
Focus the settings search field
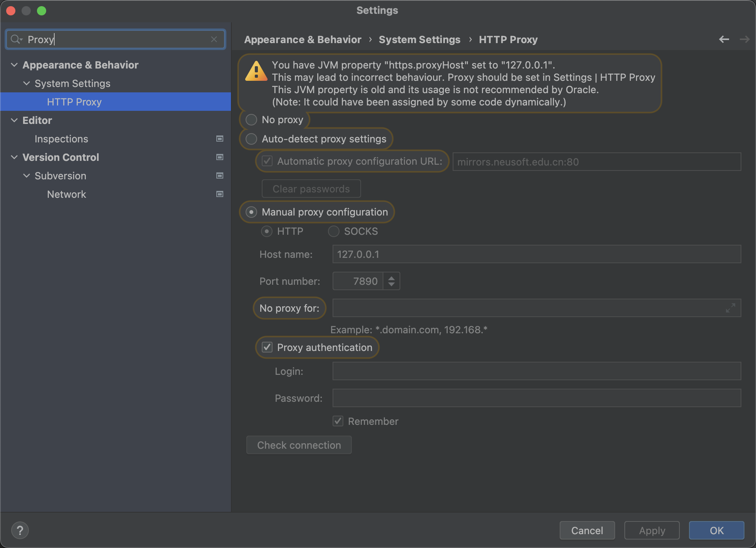(x=115, y=39)
